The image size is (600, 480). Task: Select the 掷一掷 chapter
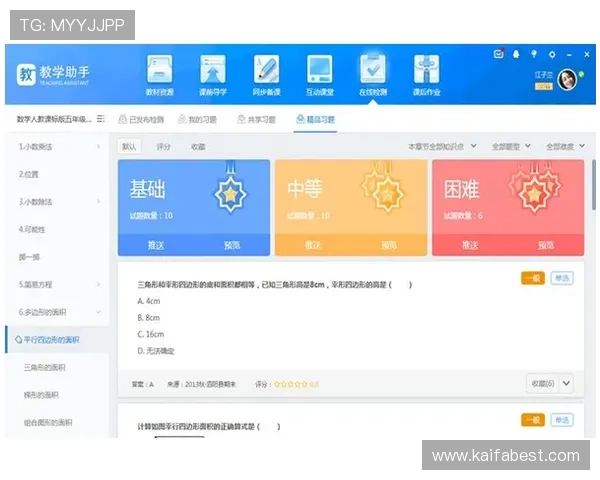point(57,257)
